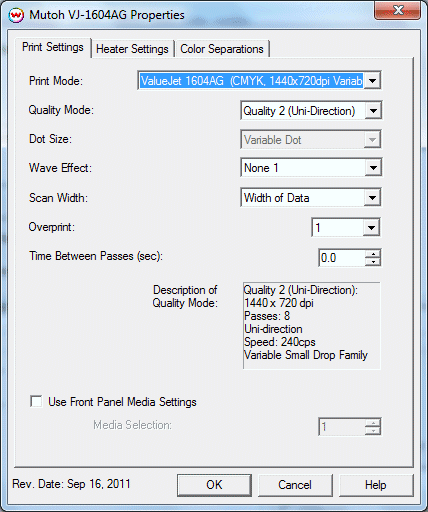Expand the Scan Width combo box
Image resolution: width=428 pixels, height=512 pixels.
[x=373, y=198]
